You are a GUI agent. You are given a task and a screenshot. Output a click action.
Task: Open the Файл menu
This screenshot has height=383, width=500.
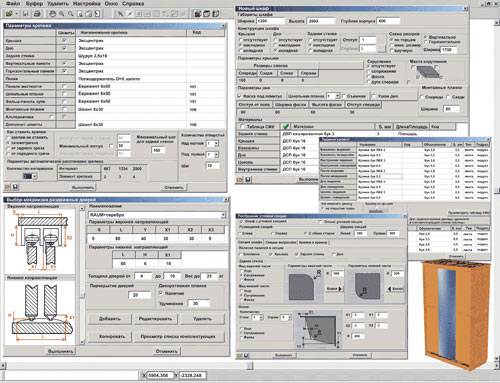click(13, 4)
